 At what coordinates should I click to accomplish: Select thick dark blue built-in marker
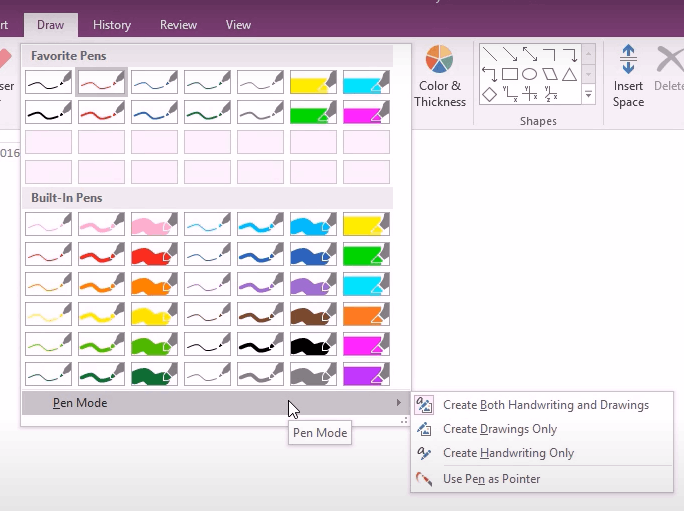point(313,254)
